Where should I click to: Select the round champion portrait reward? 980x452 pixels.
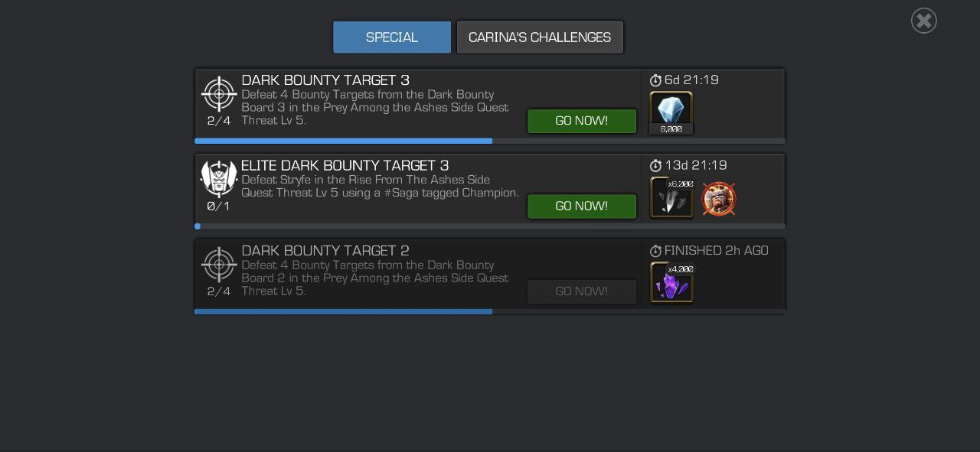719,199
